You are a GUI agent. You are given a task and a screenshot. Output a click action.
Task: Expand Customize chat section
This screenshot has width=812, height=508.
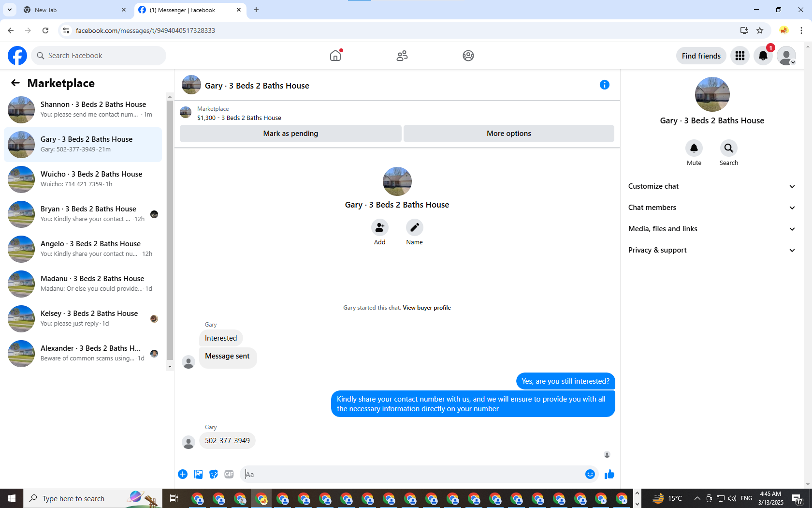(x=711, y=186)
